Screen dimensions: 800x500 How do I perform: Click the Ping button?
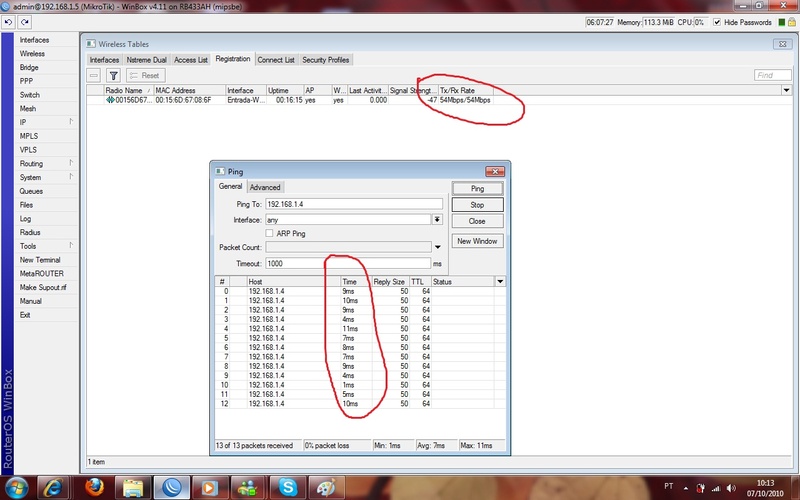[477, 188]
